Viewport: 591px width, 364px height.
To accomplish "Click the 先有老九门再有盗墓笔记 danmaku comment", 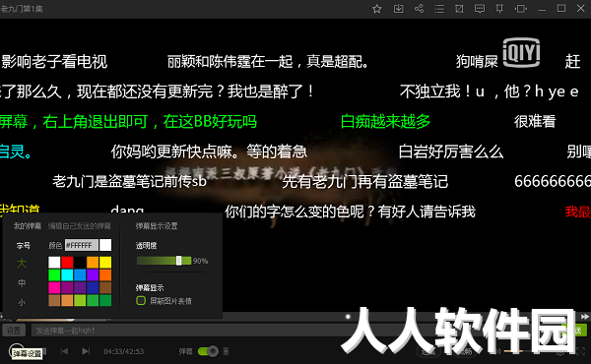I will point(364,182).
